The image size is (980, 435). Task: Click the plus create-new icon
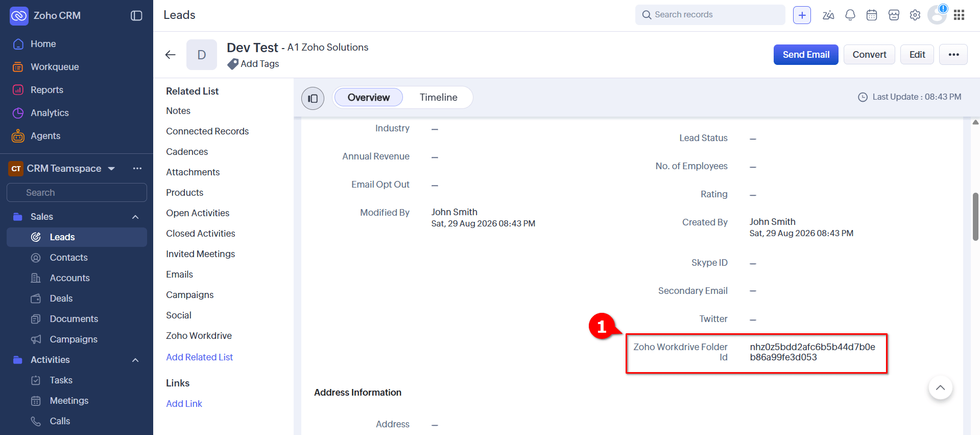click(802, 15)
